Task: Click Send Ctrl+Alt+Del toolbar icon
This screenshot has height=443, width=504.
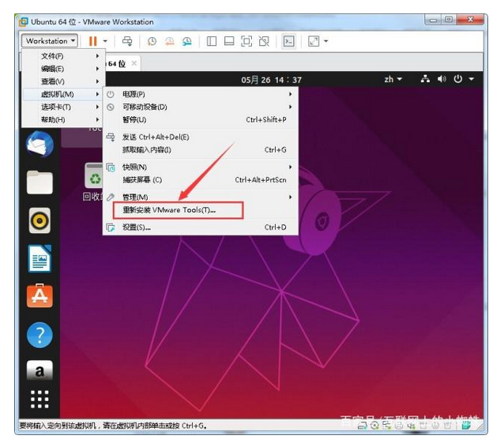Action: 127,41
